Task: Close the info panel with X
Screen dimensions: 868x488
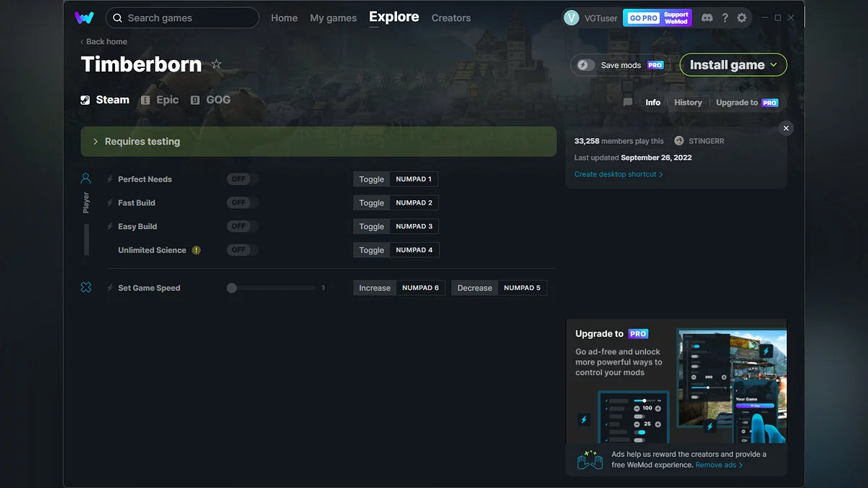Action: [786, 128]
